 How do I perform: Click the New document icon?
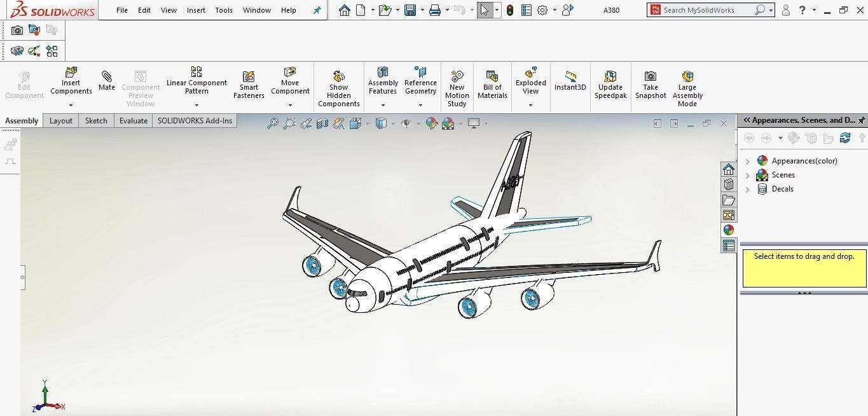[x=361, y=10]
